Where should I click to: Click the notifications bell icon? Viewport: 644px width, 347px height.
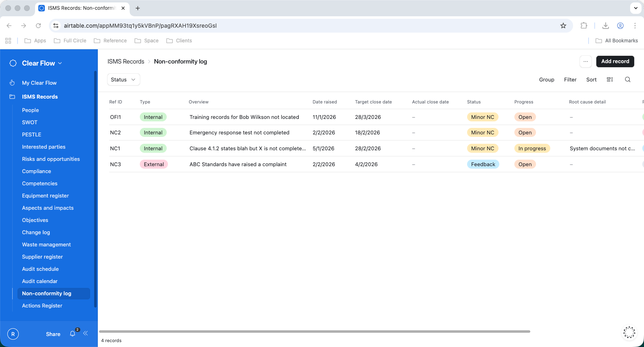[x=73, y=334]
